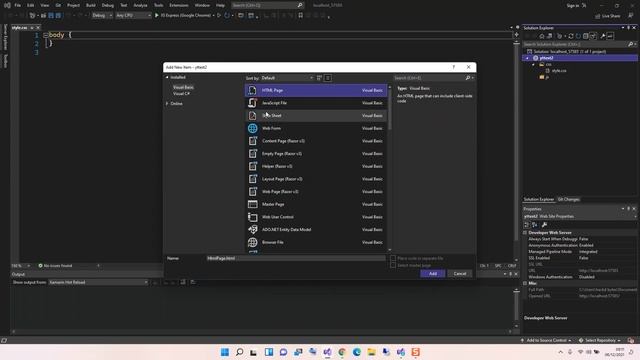Start IIS Express with green play icon
Screen dimensions: 640x360
coord(156,15)
